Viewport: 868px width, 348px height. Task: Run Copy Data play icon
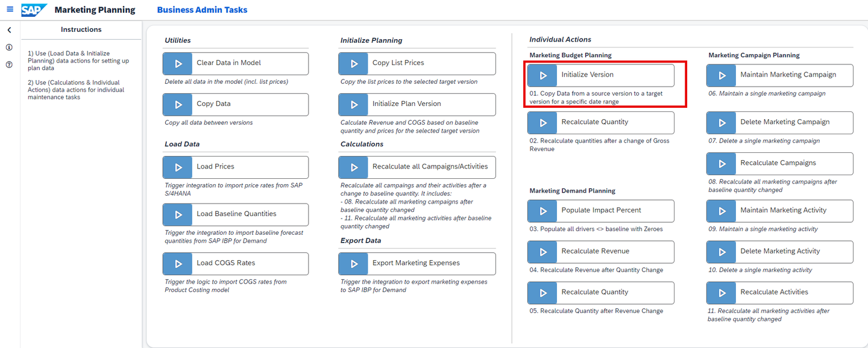tap(178, 104)
